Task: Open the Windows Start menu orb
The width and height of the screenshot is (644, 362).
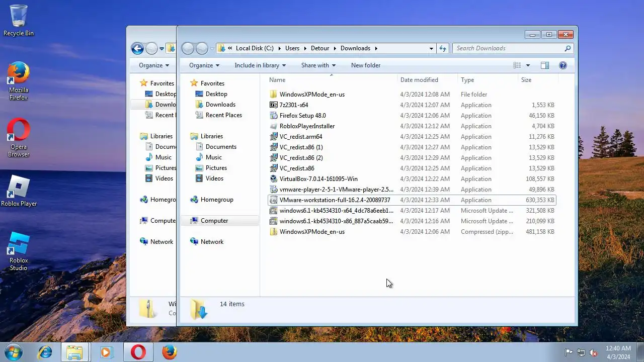Action: tap(14, 352)
